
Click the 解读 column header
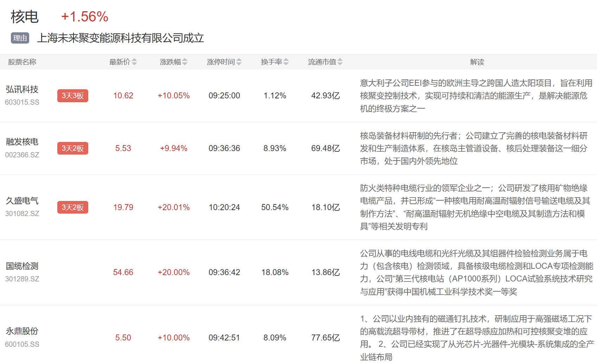(x=477, y=62)
